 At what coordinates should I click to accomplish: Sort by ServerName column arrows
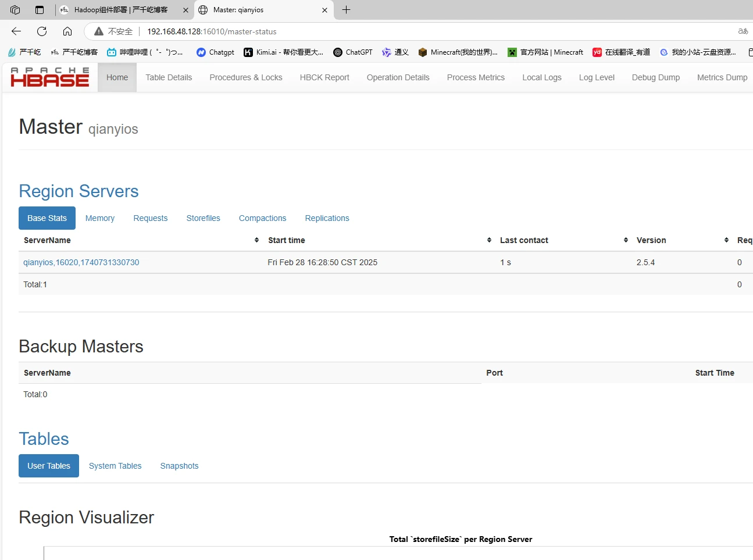pyautogui.click(x=256, y=240)
